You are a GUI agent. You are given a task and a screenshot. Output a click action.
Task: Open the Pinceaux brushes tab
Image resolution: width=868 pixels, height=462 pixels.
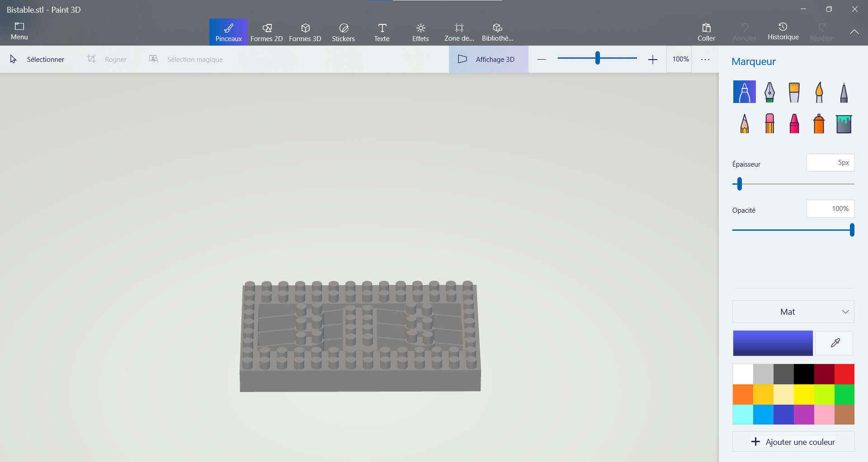228,32
